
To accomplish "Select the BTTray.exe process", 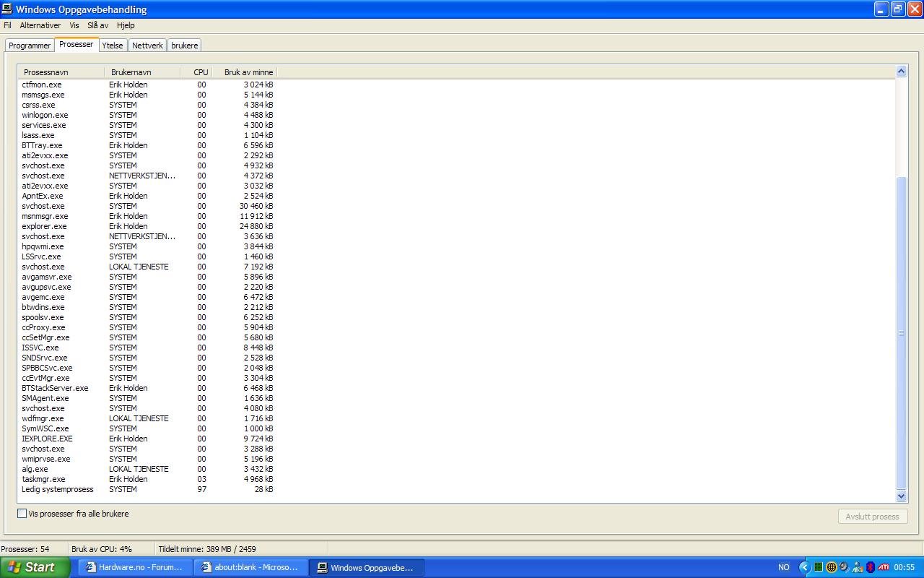I will coord(147,145).
